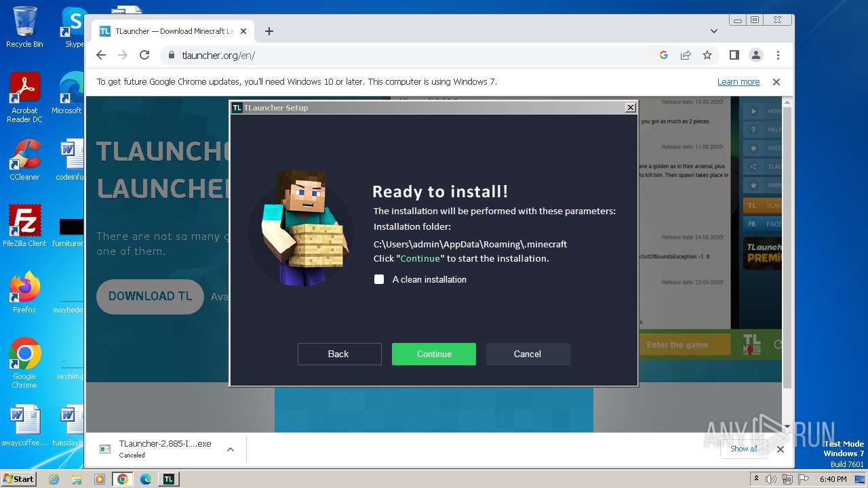
Task: Open the Chrome profile avatar menu
Action: coord(756,55)
